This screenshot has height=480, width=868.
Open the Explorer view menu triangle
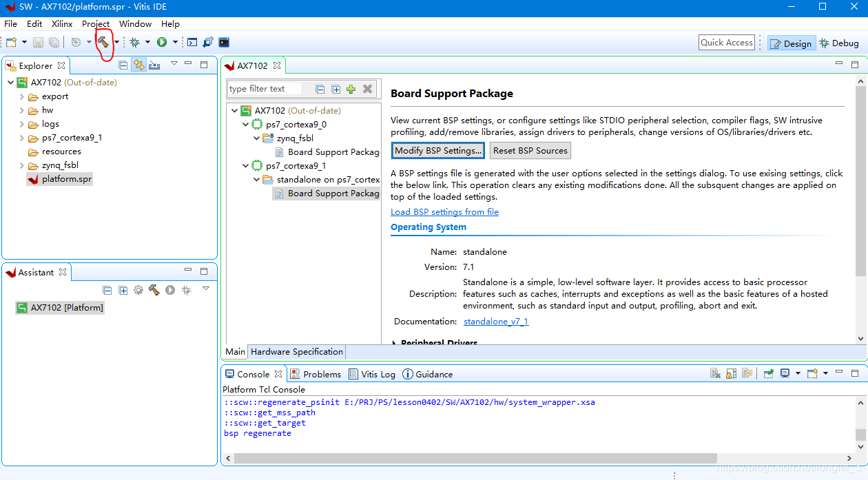click(174, 63)
